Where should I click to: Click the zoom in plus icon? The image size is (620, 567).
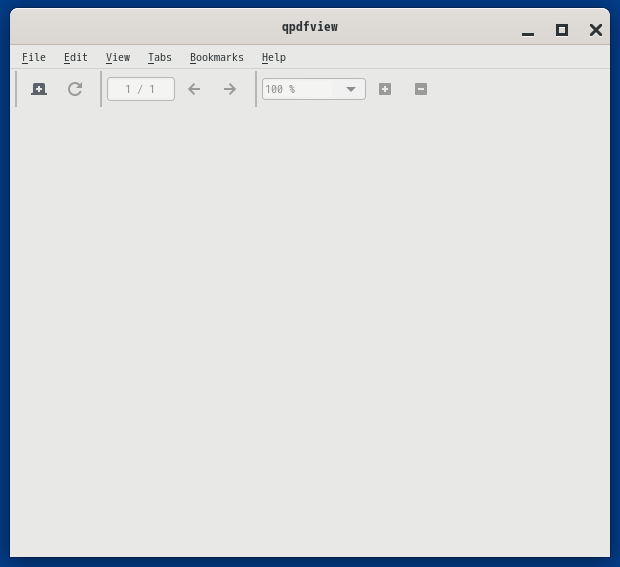[x=385, y=89]
